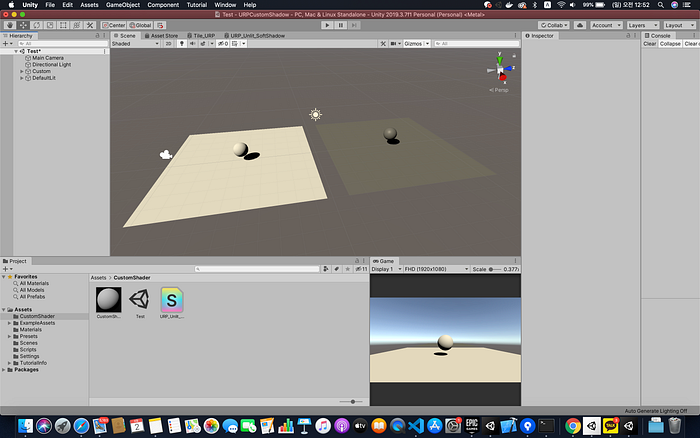The image size is (700, 438).
Task: Toggle scene effects (skybox, fog)
Action: coord(203,43)
